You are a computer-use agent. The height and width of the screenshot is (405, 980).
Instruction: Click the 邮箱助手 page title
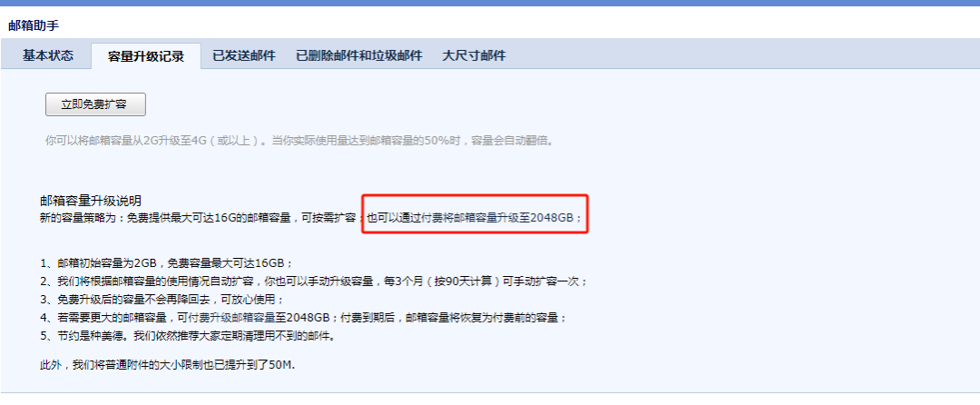[x=34, y=25]
